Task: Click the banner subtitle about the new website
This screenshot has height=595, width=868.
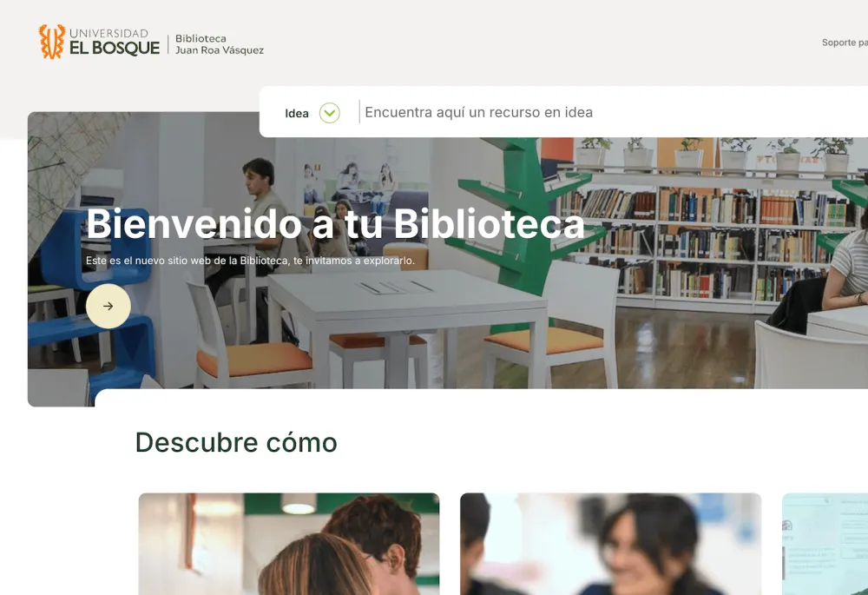Action: tap(250, 261)
